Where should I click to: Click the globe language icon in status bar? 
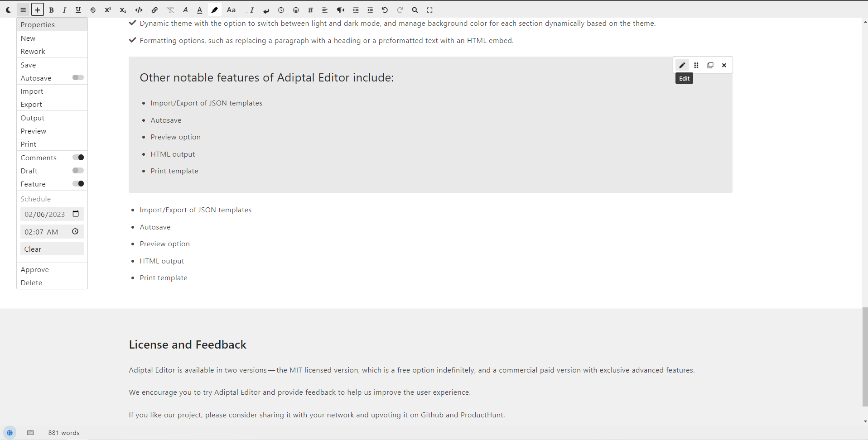click(10, 433)
